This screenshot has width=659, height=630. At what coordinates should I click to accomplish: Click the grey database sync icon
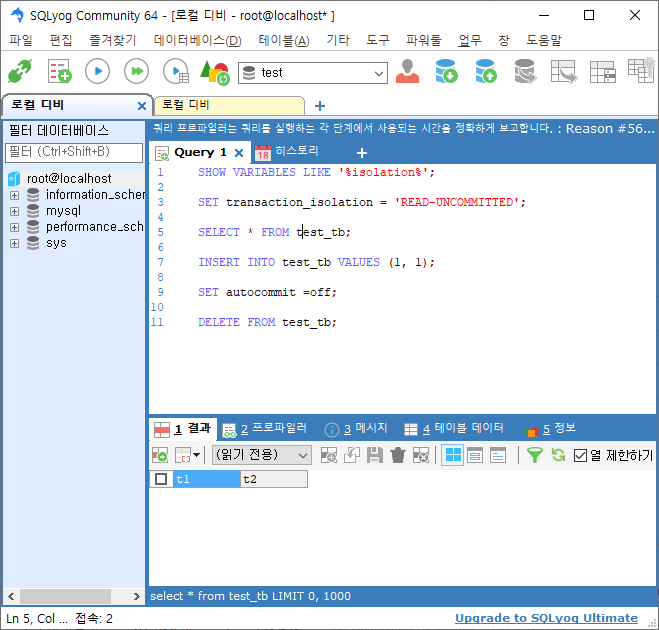pyautogui.click(x=525, y=71)
